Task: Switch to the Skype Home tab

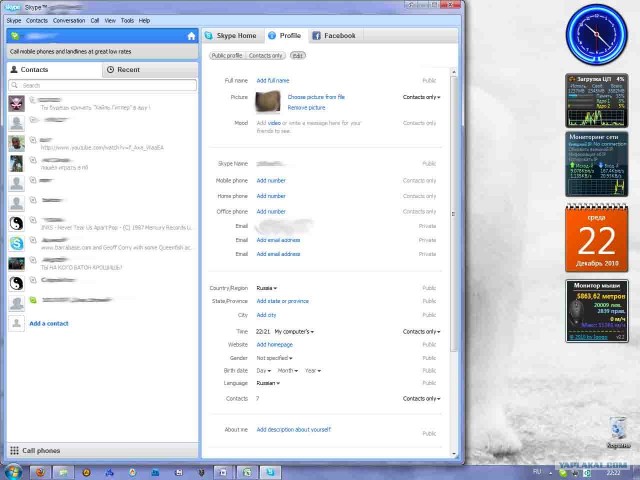Action: click(233, 36)
